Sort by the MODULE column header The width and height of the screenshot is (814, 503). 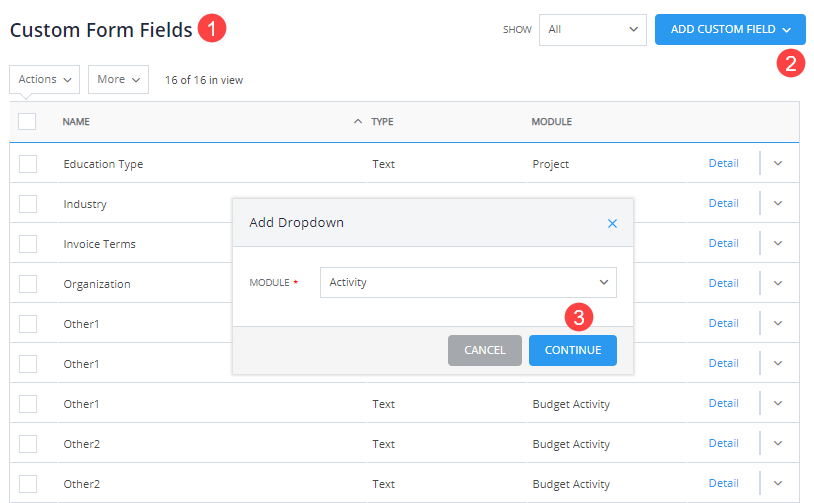point(551,121)
